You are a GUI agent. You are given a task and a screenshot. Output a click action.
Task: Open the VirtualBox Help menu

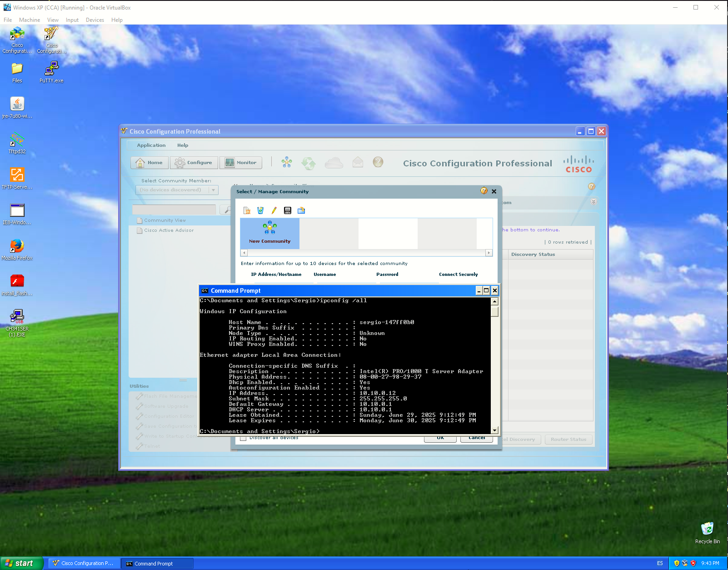117,20
